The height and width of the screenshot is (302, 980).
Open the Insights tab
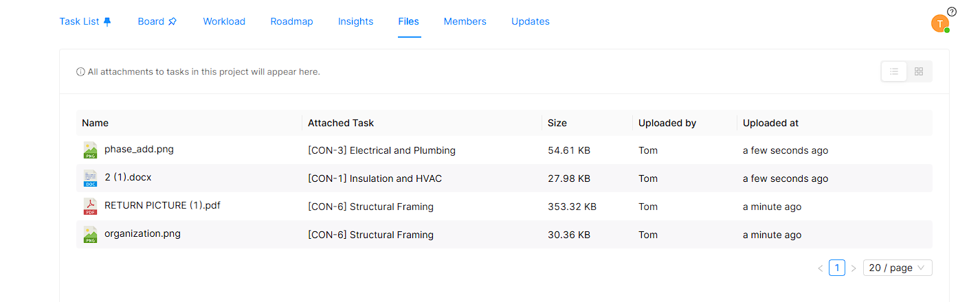tap(355, 21)
